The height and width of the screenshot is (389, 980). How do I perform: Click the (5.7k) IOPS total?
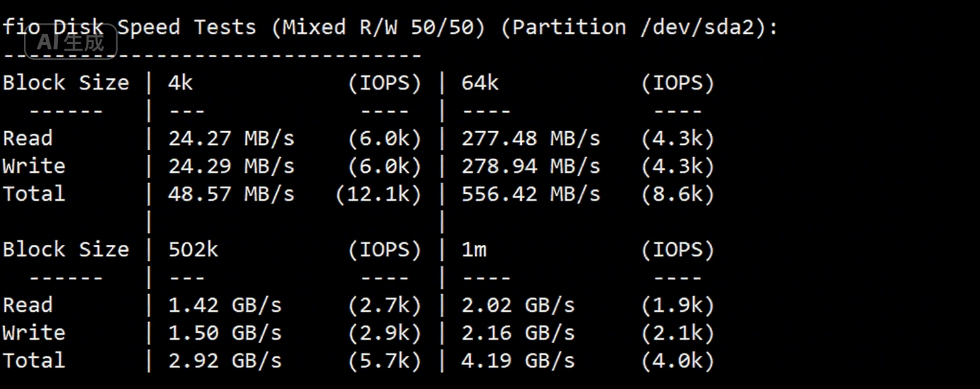(385, 361)
